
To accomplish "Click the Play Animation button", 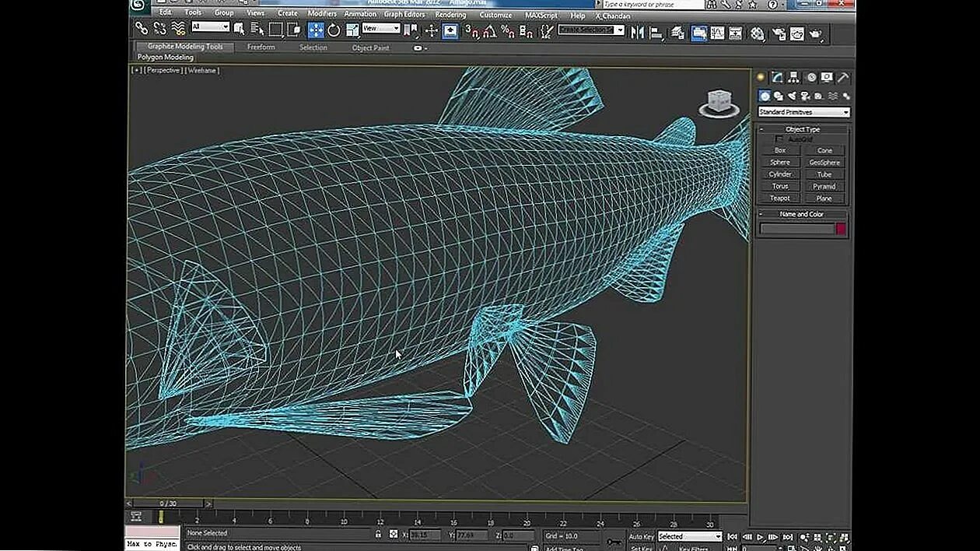I will point(761,537).
